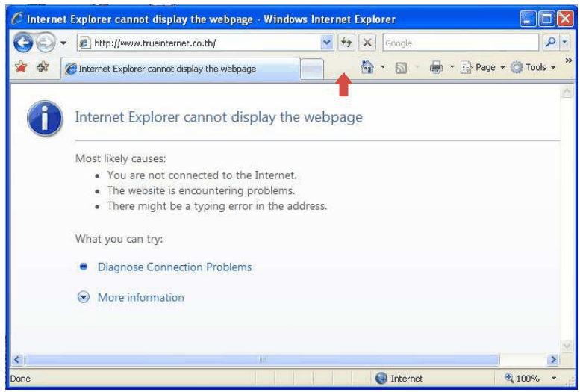
Task: Open the Favorites Center star icon
Action: pyautogui.click(x=21, y=67)
